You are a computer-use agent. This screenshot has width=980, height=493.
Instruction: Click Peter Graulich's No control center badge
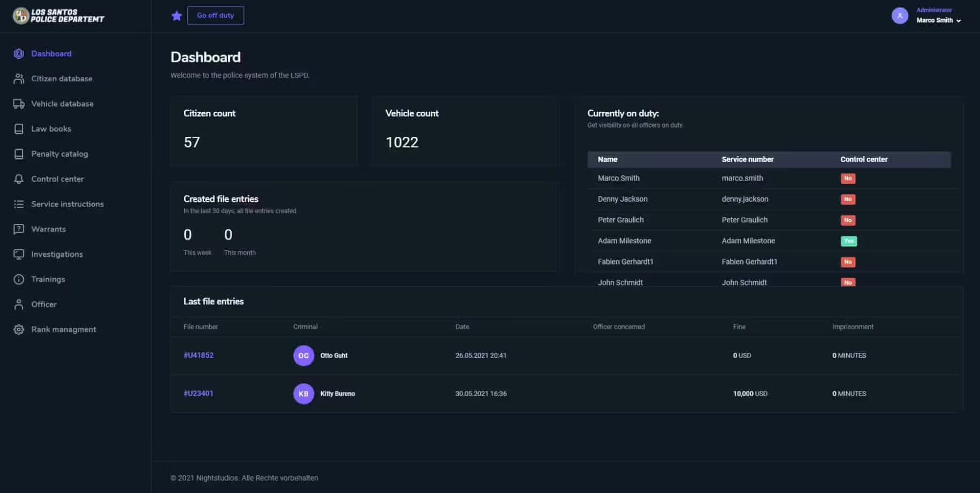(x=848, y=220)
